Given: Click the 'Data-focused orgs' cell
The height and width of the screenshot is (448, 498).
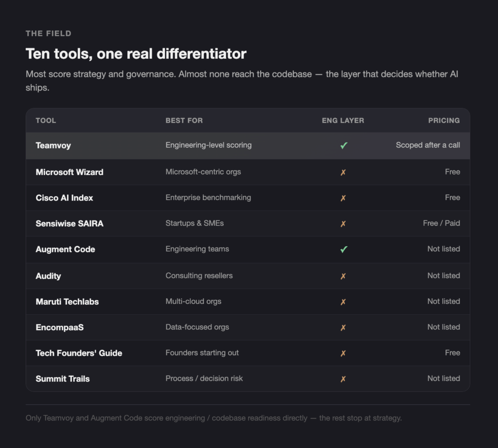Looking at the screenshot, I should click(197, 327).
